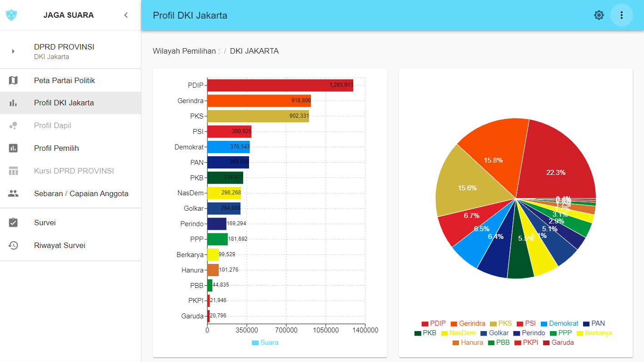Click the table icon for Kursi DPRD PROVINSI
Image resolution: width=644 pixels, height=362 pixels.
[x=13, y=171]
